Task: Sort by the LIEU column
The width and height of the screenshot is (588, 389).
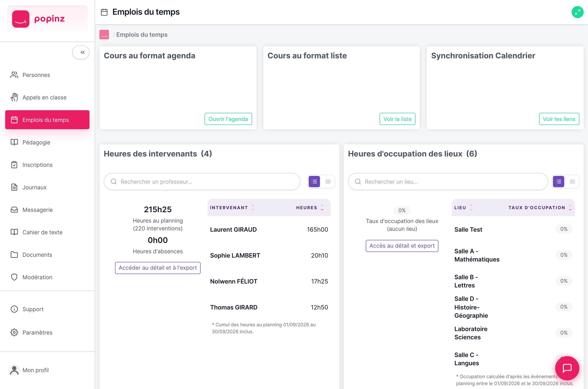Action: click(463, 208)
